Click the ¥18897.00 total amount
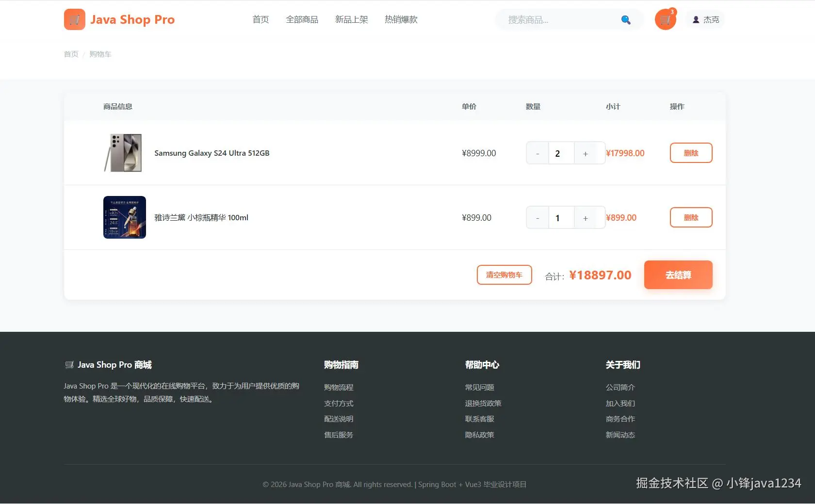Viewport: 815px width, 504px height. pyautogui.click(x=600, y=275)
